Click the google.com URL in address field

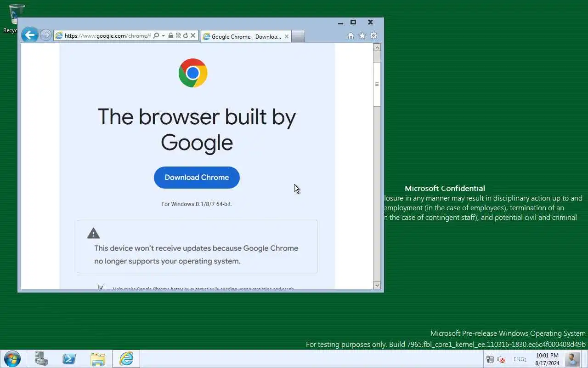107,36
